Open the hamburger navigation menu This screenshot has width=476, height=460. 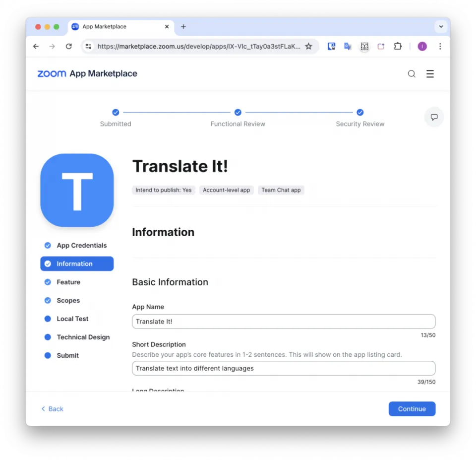tap(430, 74)
